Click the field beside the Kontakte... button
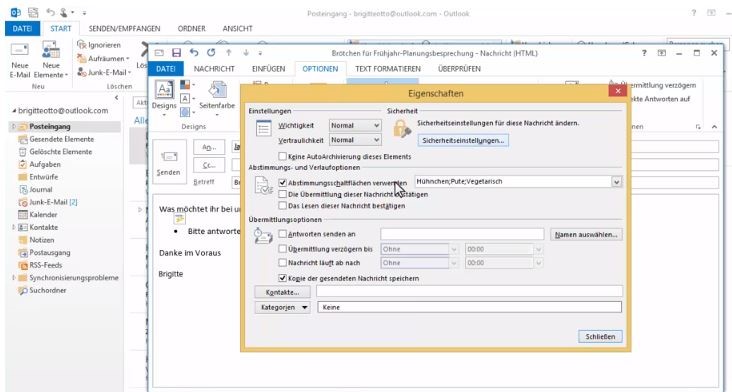Image resolution: width=732 pixels, height=392 pixels. pos(469,291)
